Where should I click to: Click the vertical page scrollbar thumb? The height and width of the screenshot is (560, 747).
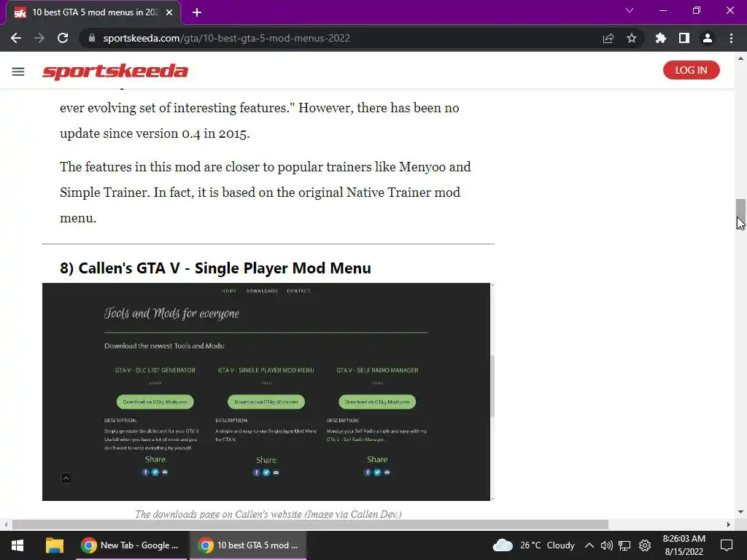(740, 214)
